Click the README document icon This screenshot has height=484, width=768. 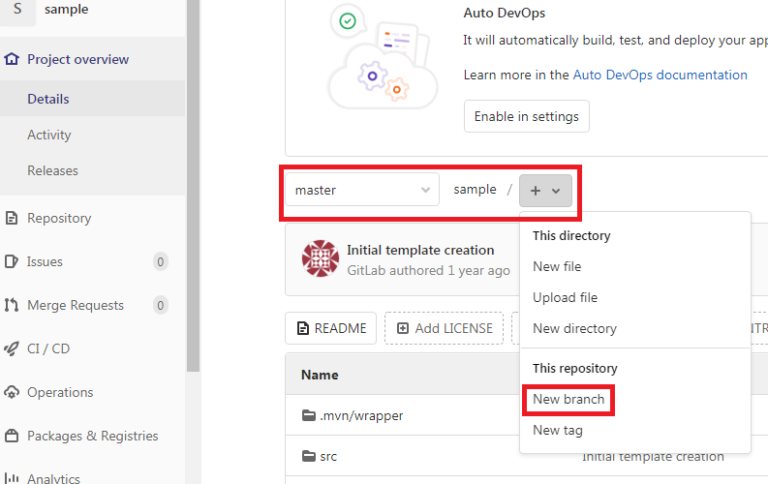click(303, 328)
